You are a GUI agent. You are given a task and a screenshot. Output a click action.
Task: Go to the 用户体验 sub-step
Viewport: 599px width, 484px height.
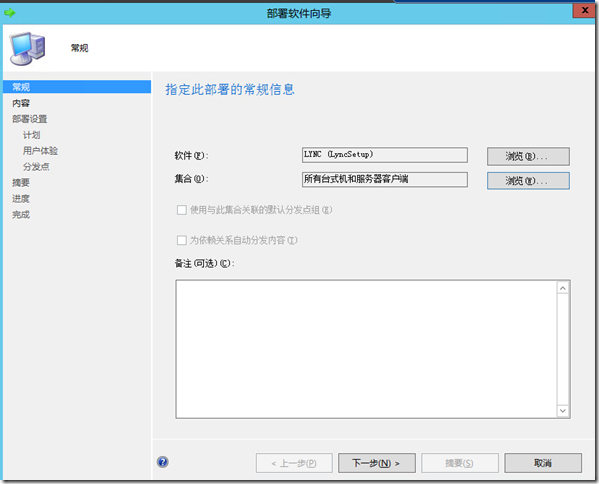40,151
